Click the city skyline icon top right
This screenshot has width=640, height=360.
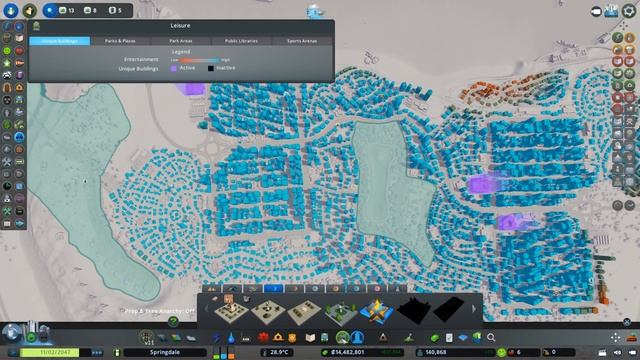(611, 11)
